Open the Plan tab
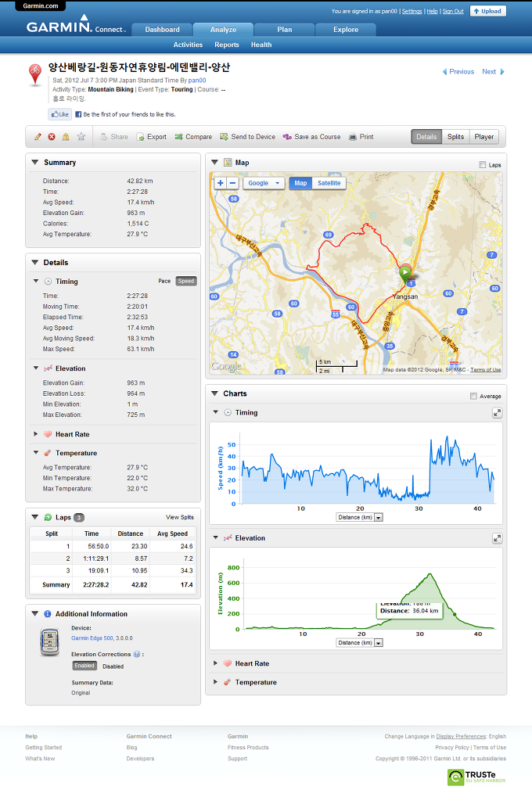 285,30
